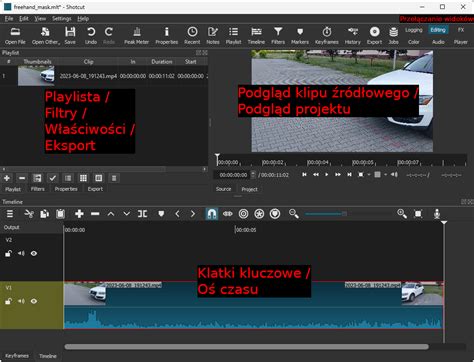
Task: Show the Playlist panel from the toolbar
Action: click(x=233, y=36)
